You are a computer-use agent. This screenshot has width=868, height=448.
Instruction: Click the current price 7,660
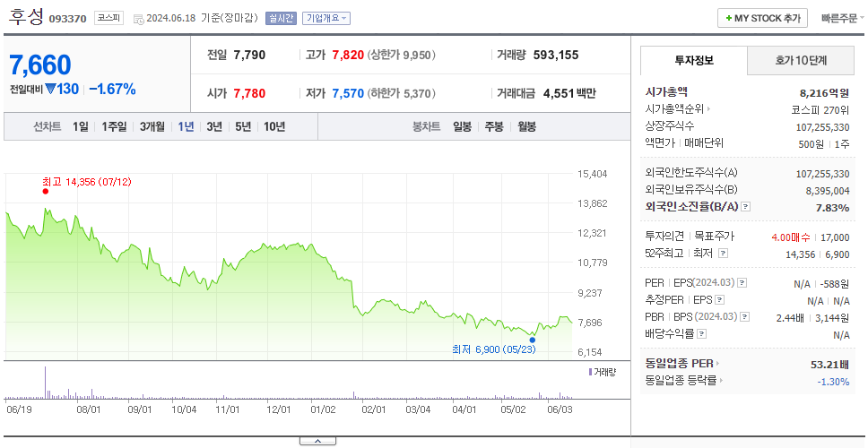pyautogui.click(x=40, y=65)
